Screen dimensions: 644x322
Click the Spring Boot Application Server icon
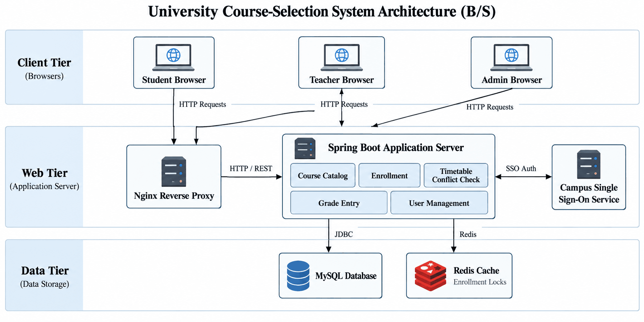305,148
